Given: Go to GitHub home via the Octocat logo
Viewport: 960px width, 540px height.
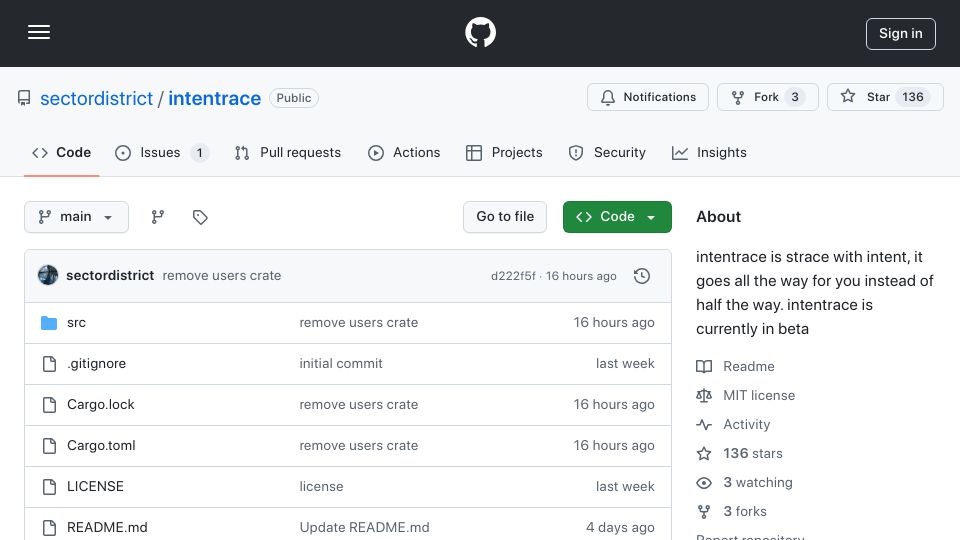Looking at the screenshot, I should 480,32.
